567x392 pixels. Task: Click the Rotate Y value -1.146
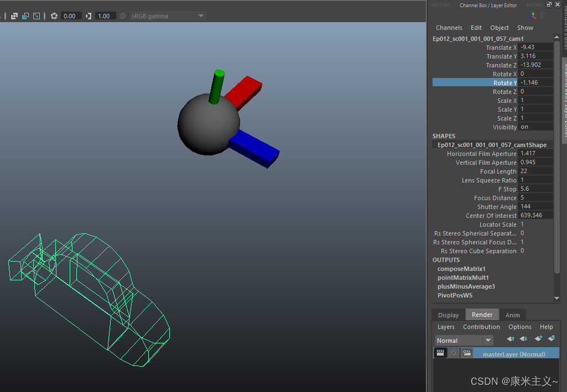(x=535, y=82)
